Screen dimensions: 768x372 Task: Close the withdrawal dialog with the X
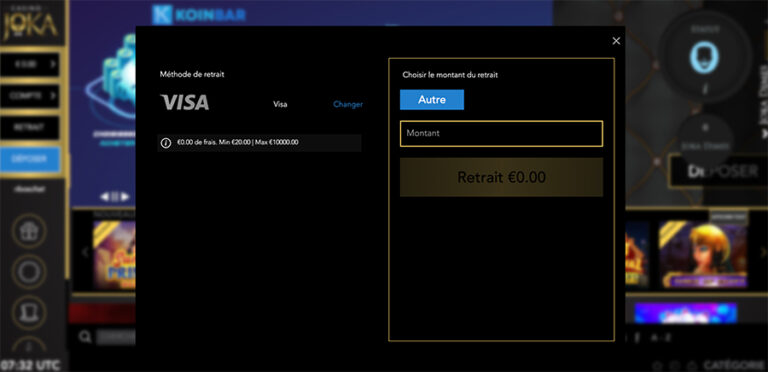pyautogui.click(x=616, y=41)
